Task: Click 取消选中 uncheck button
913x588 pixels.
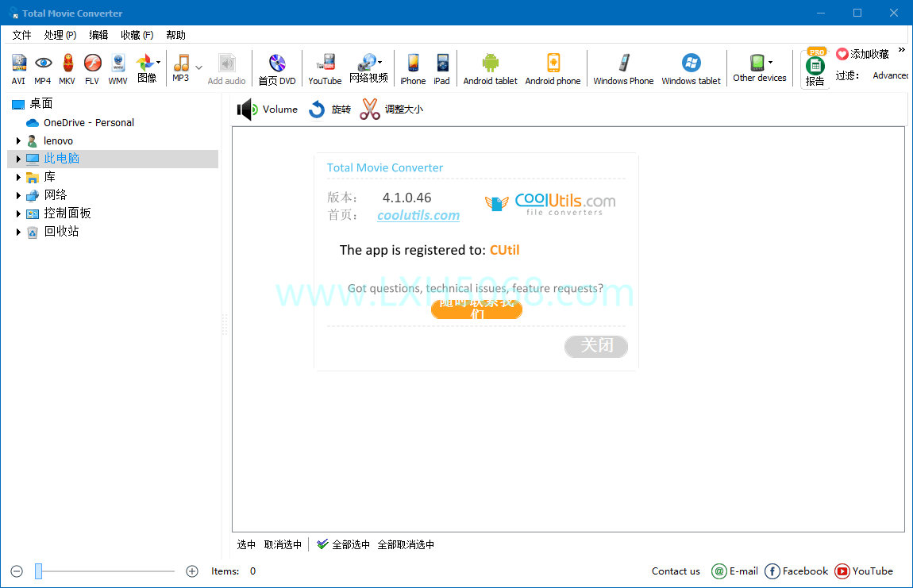Action: pos(283,544)
